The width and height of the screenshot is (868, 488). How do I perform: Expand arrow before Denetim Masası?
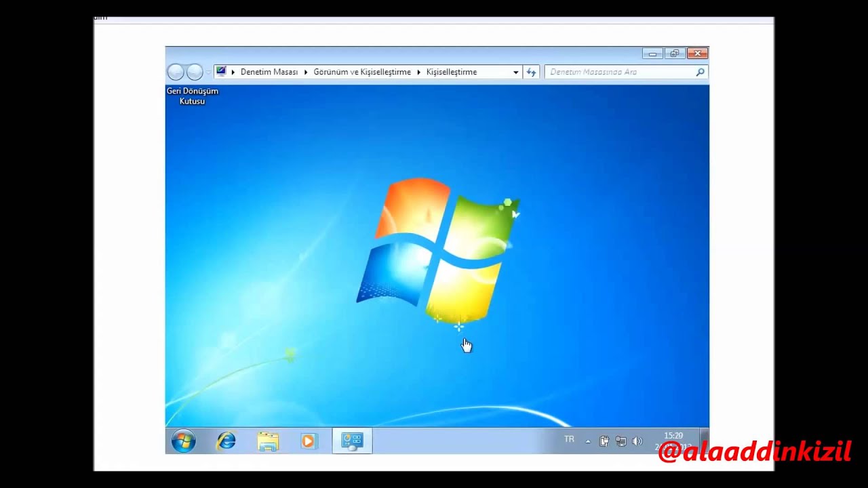click(233, 72)
